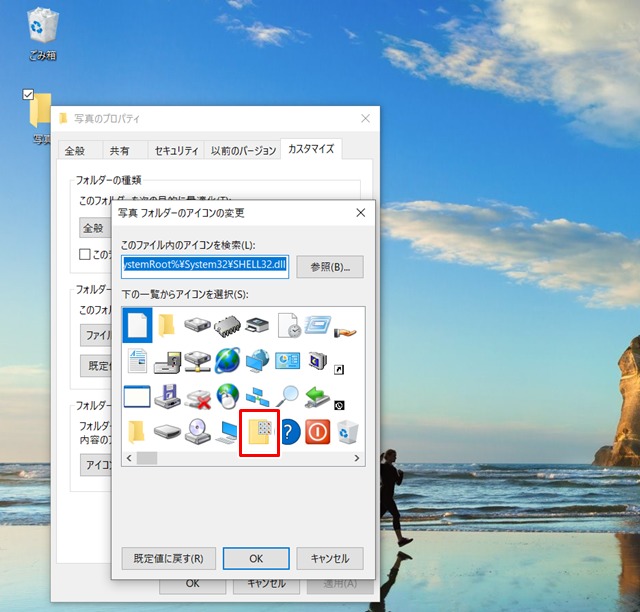The image size is (640, 612).
Task: Select the network drive icon
Action: click(198, 361)
